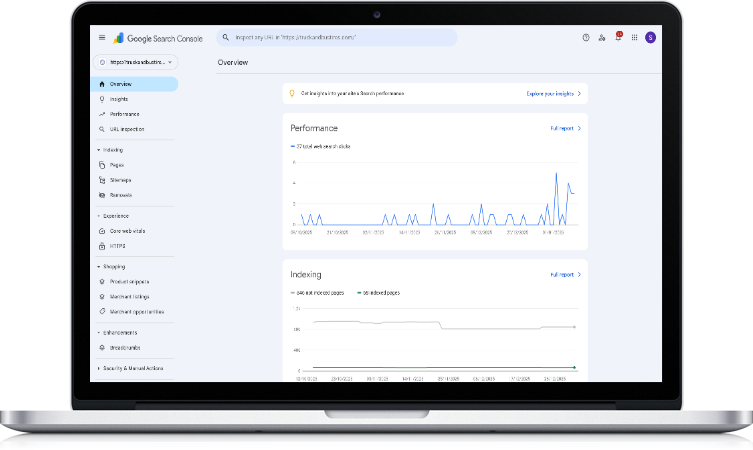Open the hamburger main menu
The width and height of the screenshot is (753, 450).
[x=102, y=38]
